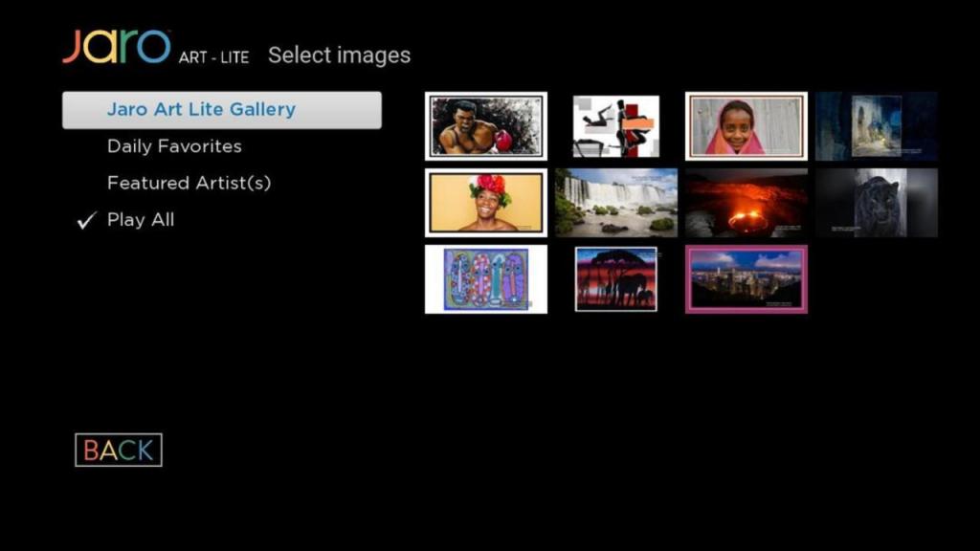Click the Jaro logo
Image resolution: width=980 pixels, height=551 pixels.
[x=116, y=46]
